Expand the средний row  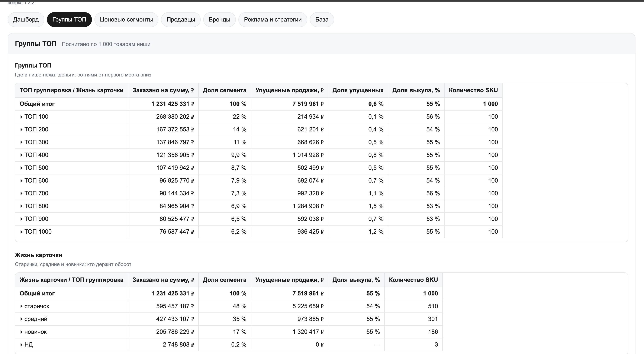(x=21, y=319)
